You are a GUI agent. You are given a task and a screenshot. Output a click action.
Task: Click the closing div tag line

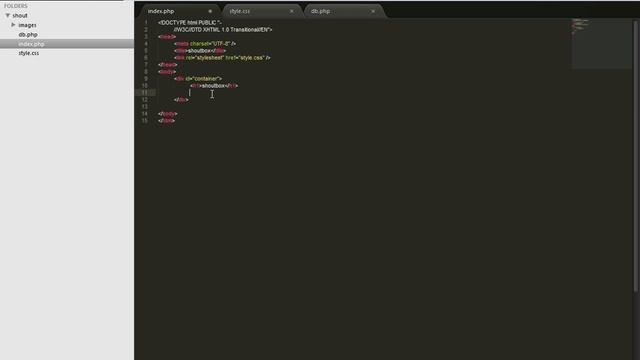pyautogui.click(x=181, y=100)
